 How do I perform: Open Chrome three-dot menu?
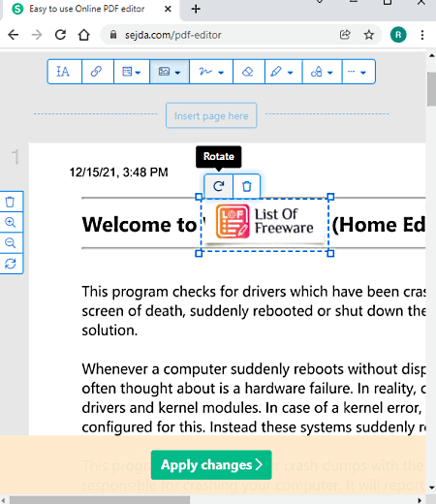422,35
